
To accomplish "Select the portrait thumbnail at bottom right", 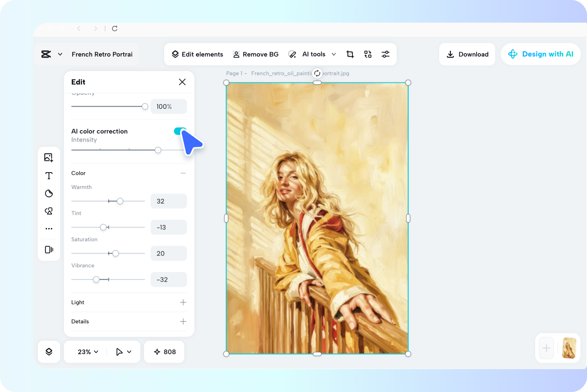I will [x=569, y=349].
